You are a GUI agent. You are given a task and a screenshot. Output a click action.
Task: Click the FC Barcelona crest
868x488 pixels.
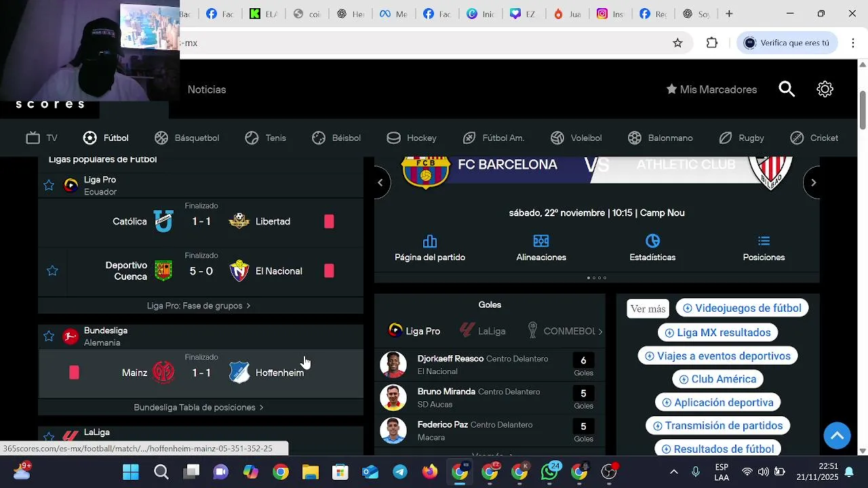[425, 172]
